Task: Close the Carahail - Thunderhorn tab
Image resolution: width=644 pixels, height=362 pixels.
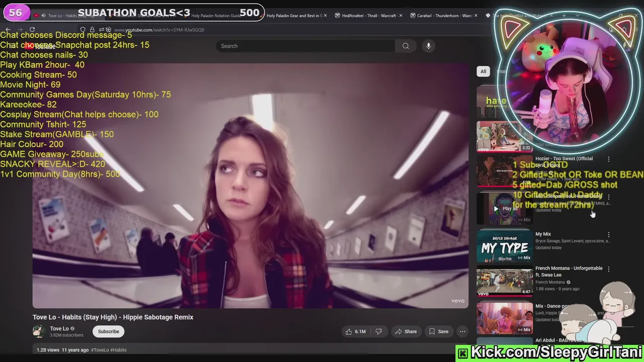Action: (x=476, y=16)
